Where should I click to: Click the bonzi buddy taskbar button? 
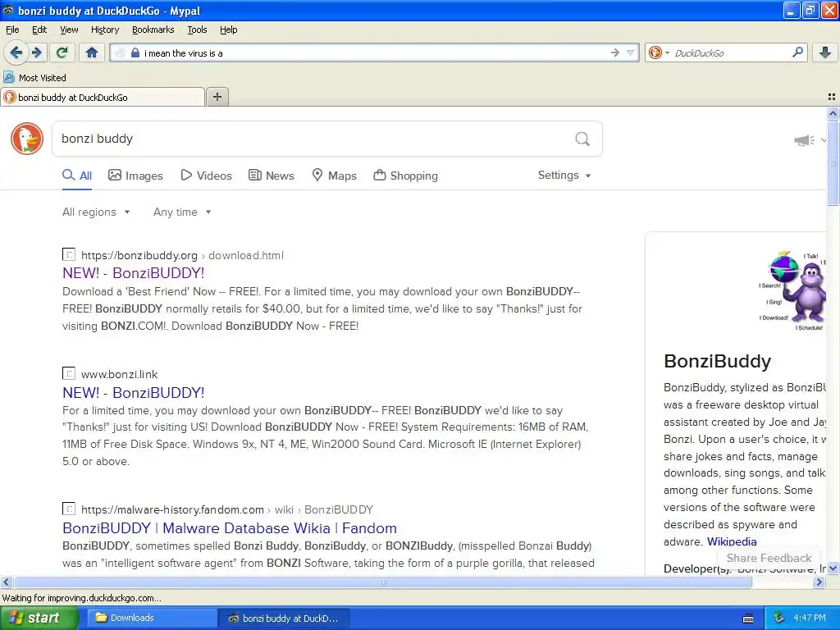[284, 618]
